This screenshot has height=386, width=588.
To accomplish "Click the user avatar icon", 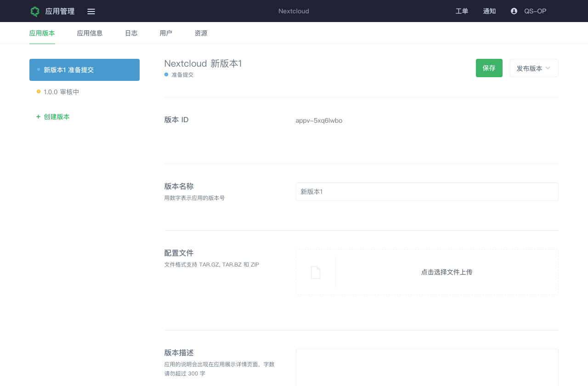I will click(x=514, y=11).
